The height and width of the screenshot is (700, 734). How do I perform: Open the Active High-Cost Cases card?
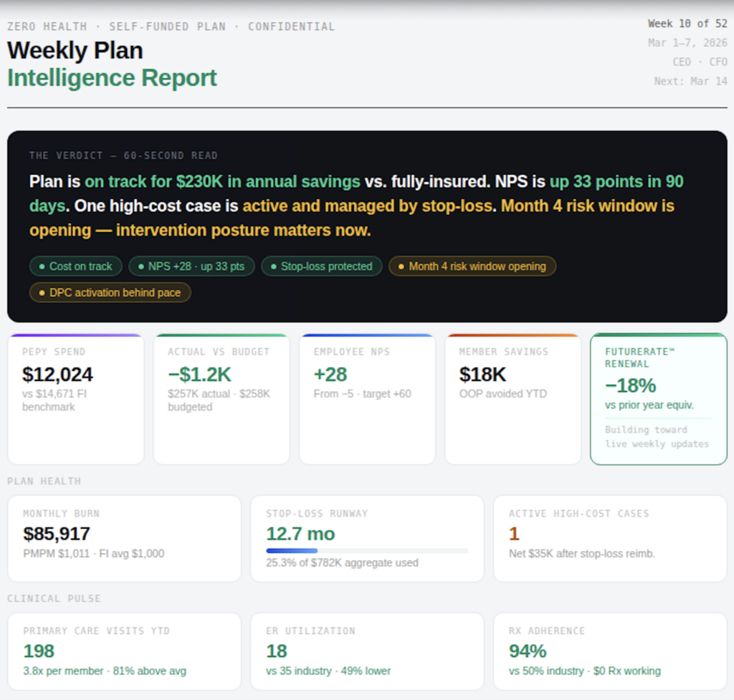(x=610, y=538)
